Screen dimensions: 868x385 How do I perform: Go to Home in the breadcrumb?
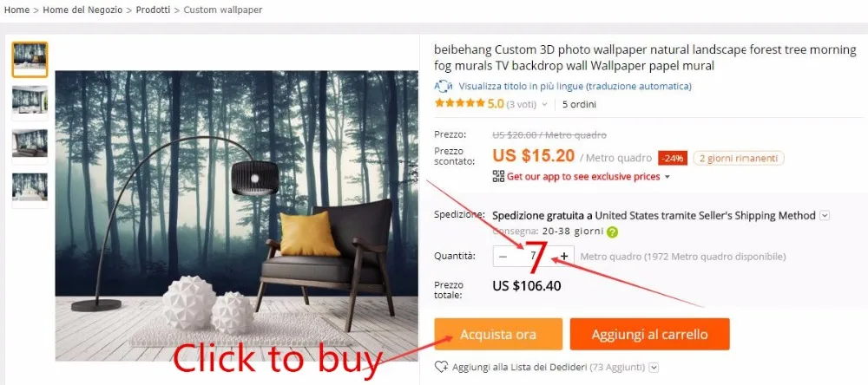click(16, 10)
